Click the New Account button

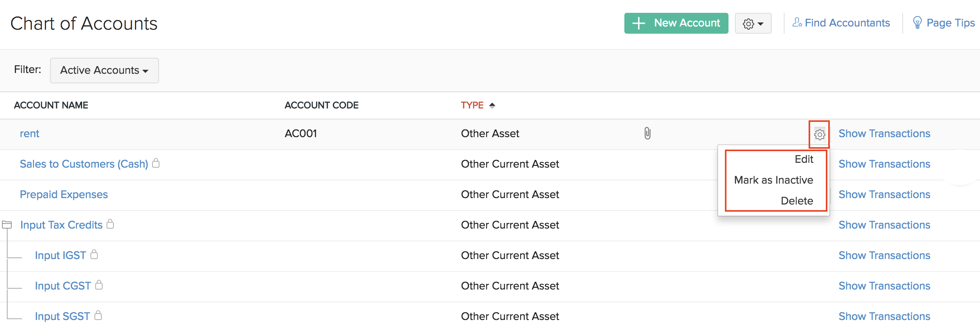[x=676, y=23]
